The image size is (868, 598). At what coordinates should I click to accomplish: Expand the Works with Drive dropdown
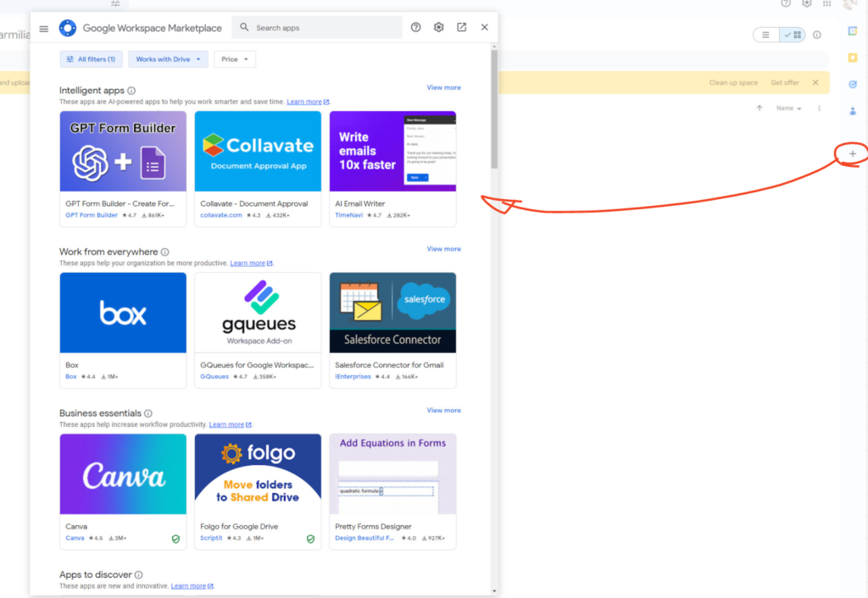click(168, 59)
